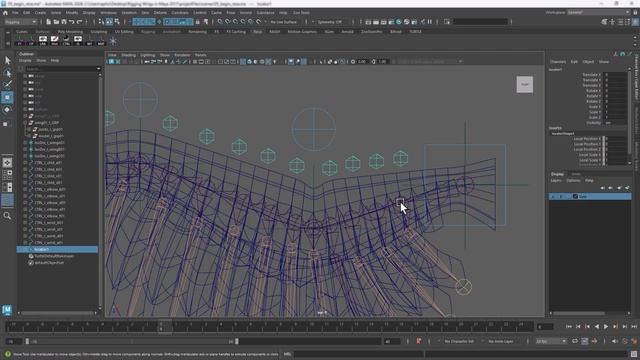Toggle the Geo layer visibility box
This screenshot has width=640, height=360.
[553, 197]
